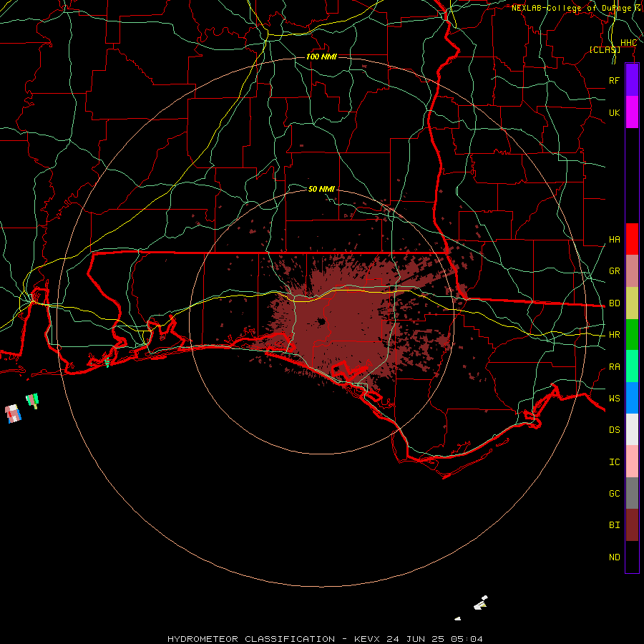Click the HYDROMETEOR CLASSIFICATION title text
Screen dimensions: 644x644
[x=251, y=639]
